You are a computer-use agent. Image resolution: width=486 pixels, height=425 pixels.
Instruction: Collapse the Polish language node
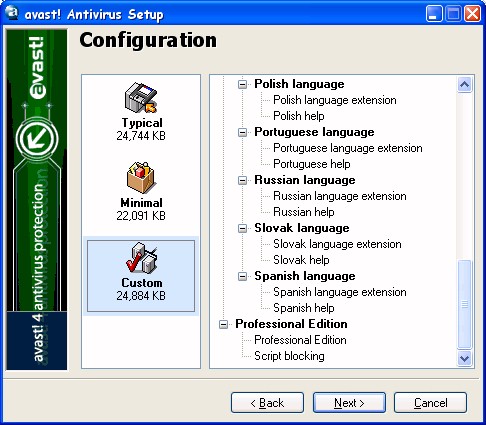coord(243,84)
